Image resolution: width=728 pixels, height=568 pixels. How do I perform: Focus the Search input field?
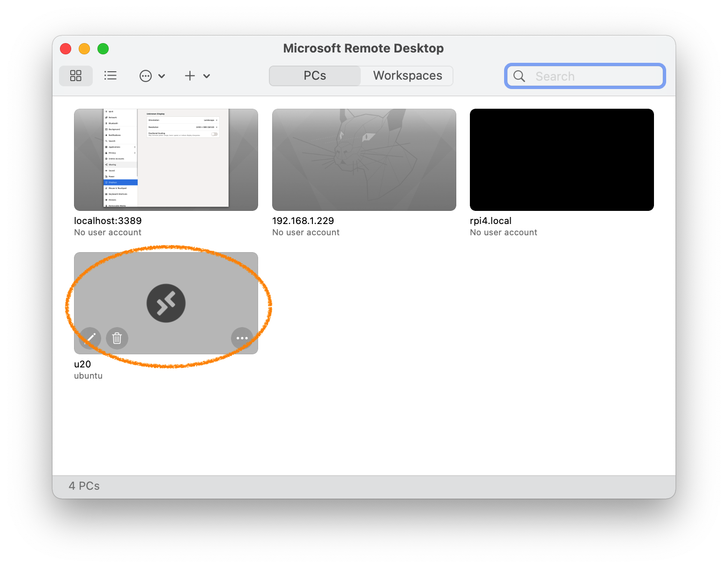(595, 76)
